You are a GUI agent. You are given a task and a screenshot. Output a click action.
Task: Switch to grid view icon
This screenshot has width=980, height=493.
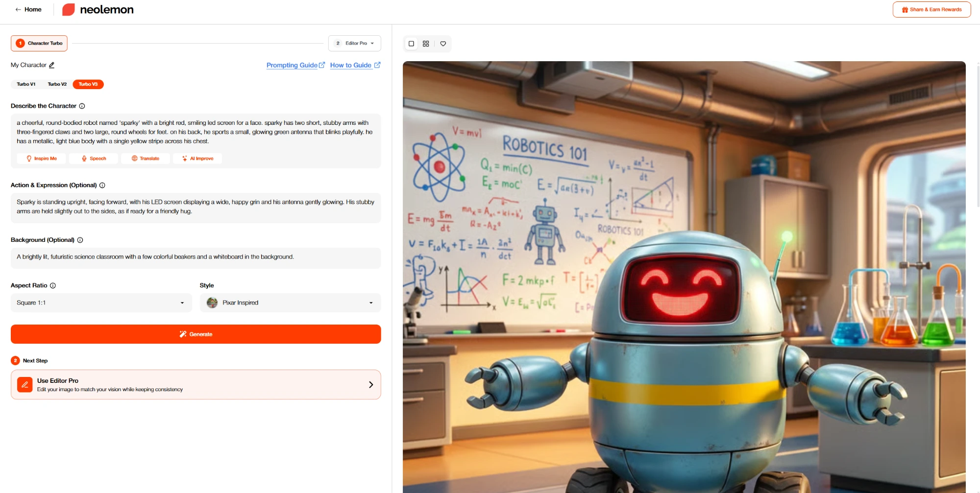point(426,44)
